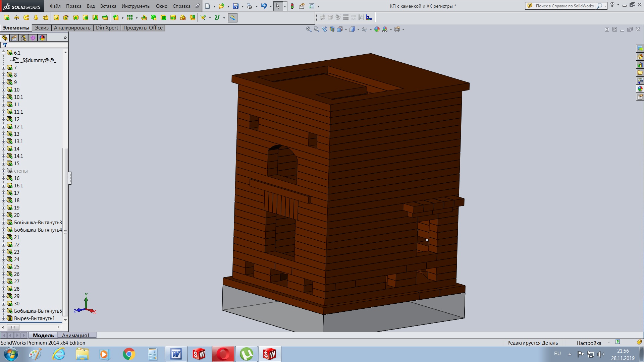Click the Save icon in the toolbar
644x362 pixels.
pyautogui.click(x=236, y=6)
